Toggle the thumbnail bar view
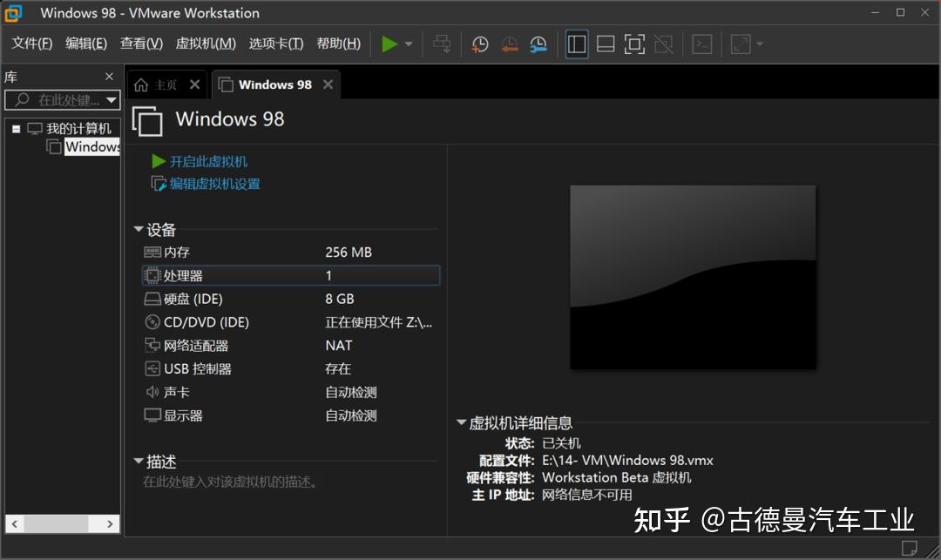Viewport: 941px width, 560px height. click(606, 44)
